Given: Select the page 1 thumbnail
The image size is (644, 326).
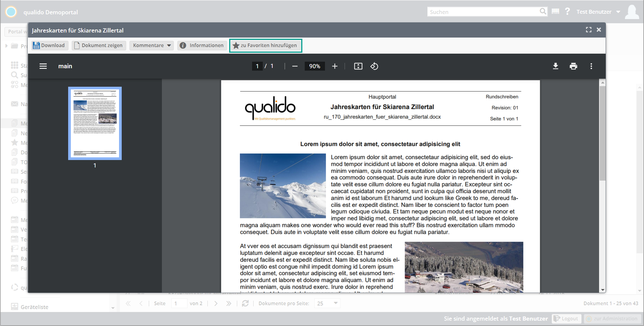Looking at the screenshot, I should (95, 123).
